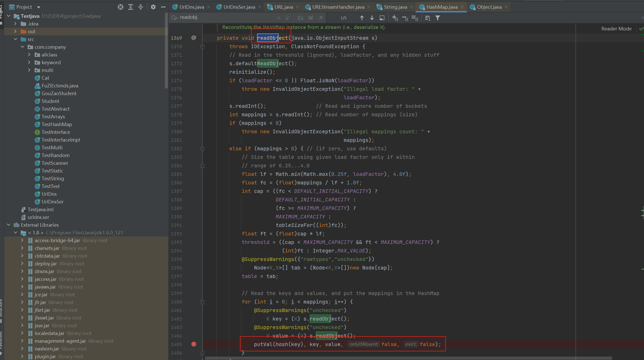Viewport: 644px width, 360px height.
Task: Click the Reader Mode button
Action: 616,28
